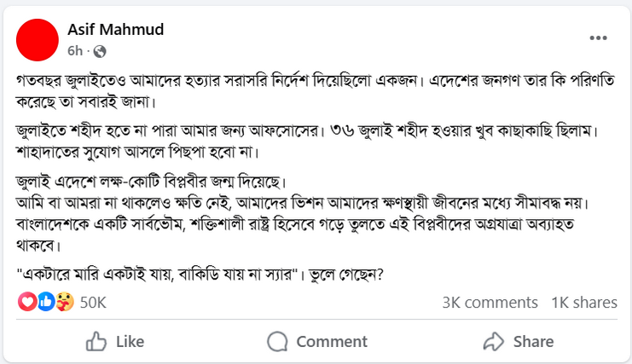The image size is (632, 364).
Task: Click the first paragraph starting with গতবছর জুলাইতেও
Action: click(x=316, y=91)
